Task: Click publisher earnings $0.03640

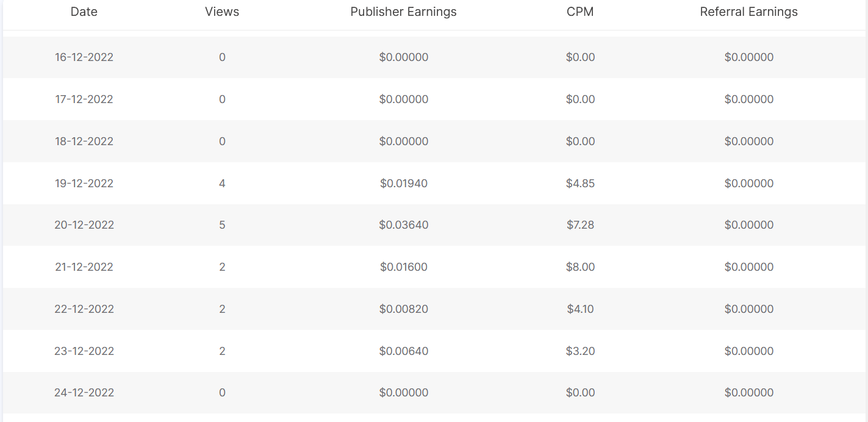Action: (x=404, y=225)
